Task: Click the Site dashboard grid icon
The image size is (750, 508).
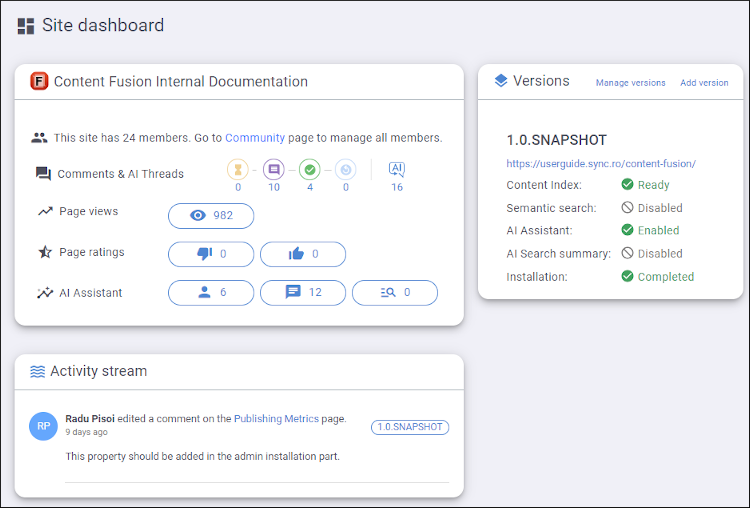Action: pyautogui.click(x=26, y=26)
